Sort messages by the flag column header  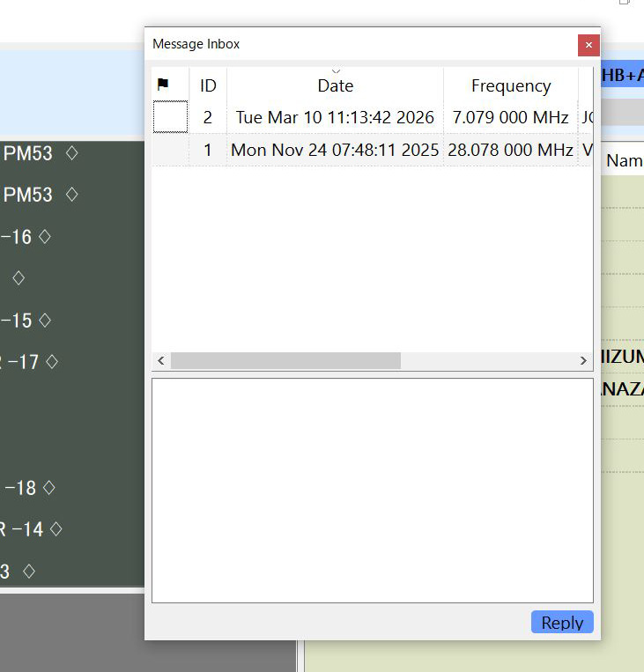(x=170, y=84)
